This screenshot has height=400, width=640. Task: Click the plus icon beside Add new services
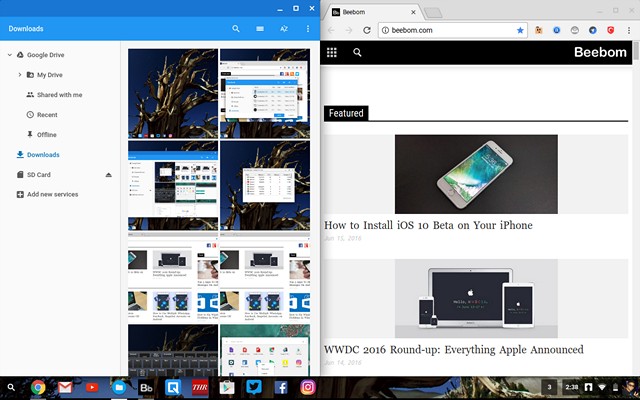20,194
